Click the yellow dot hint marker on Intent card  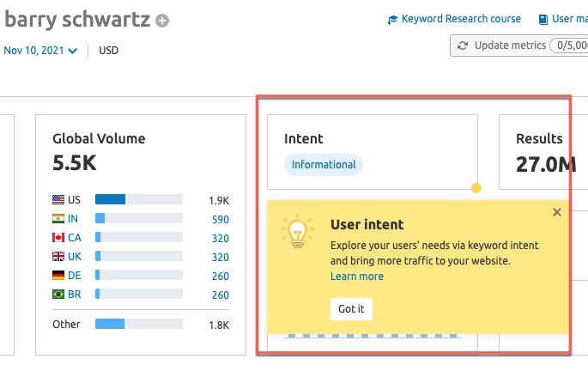click(476, 188)
